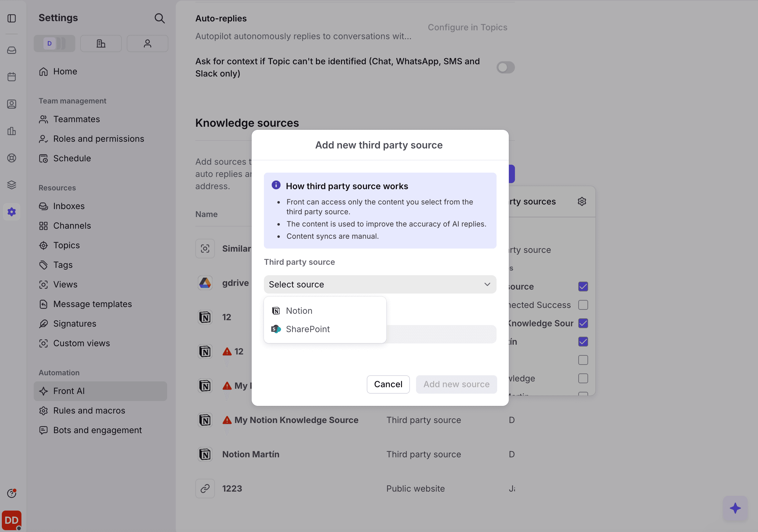Open the Select source dropdown
Image resolution: width=758 pixels, height=532 pixels.
pyautogui.click(x=379, y=284)
